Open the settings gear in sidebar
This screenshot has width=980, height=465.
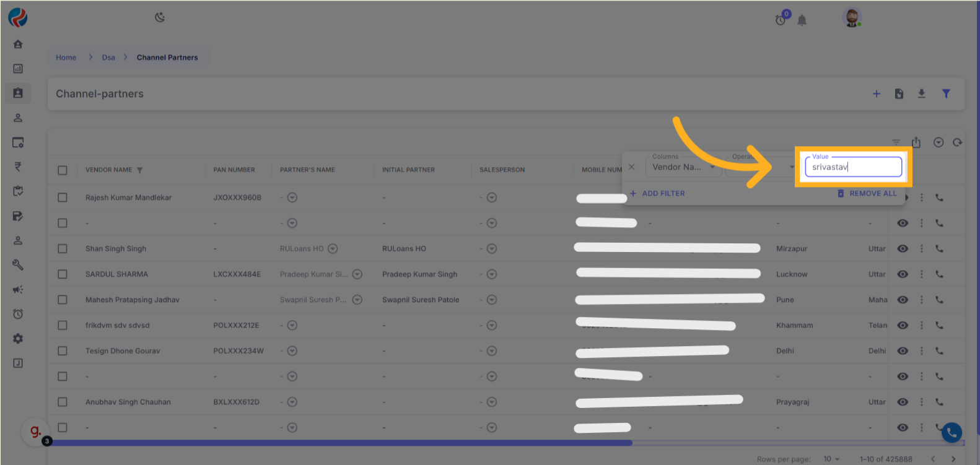pyautogui.click(x=18, y=339)
